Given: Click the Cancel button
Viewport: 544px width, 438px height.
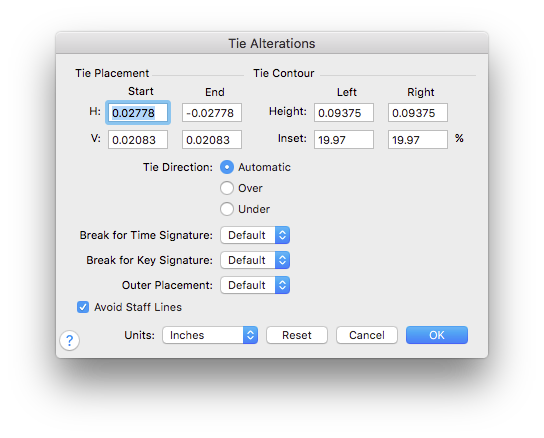Looking at the screenshot, I should [x=367, y=335].
